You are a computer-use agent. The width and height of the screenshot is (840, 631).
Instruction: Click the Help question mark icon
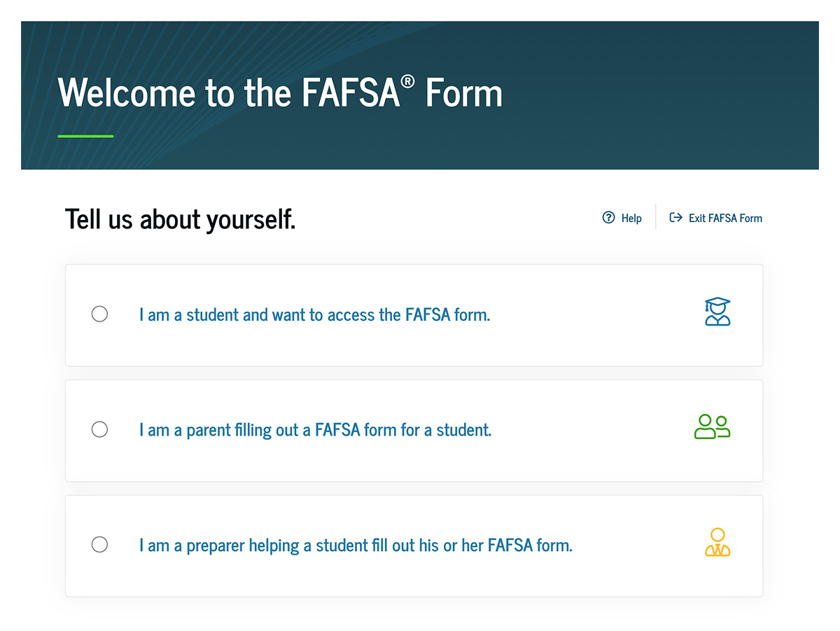[x=608, y=218]
